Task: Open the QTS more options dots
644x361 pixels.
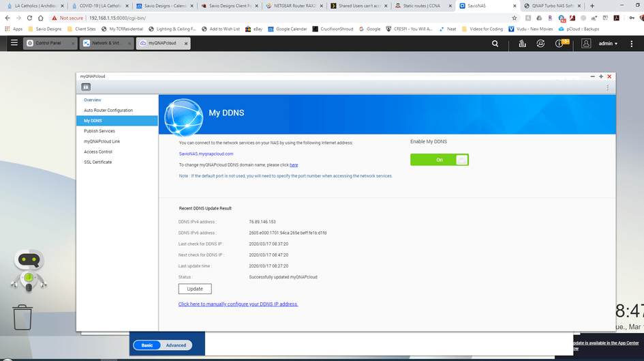Action: [632, 43]
